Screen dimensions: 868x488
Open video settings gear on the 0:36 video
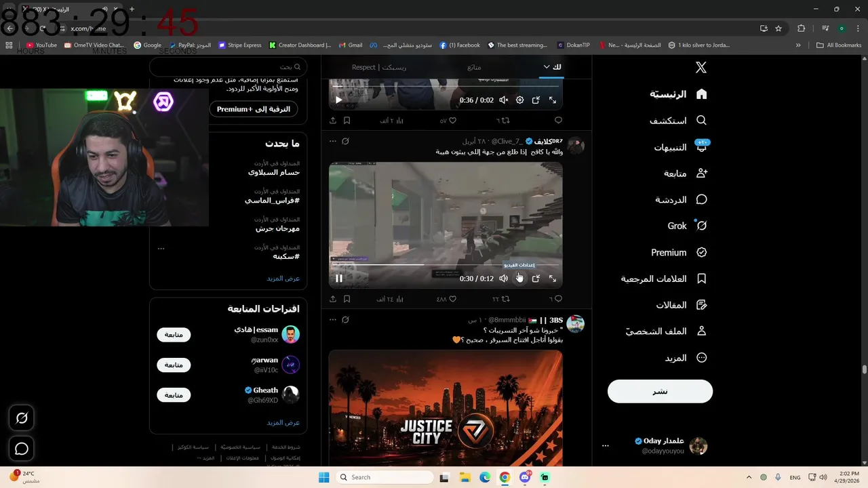coord(519,100)
